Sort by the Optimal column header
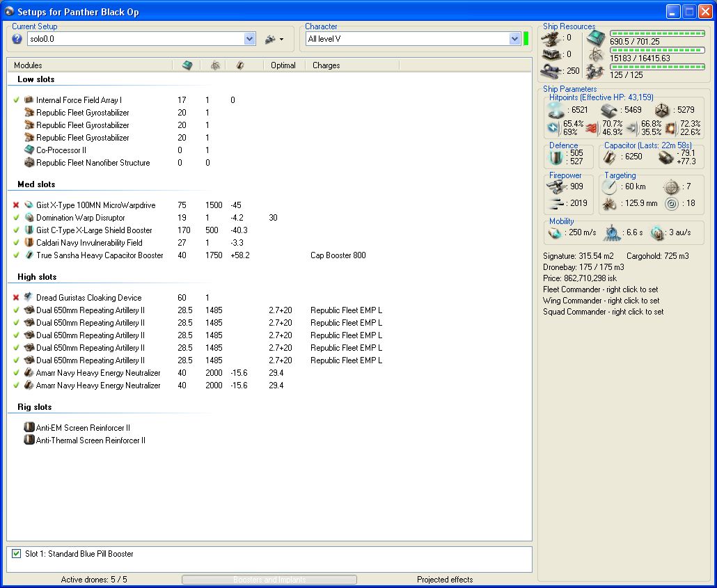Screen dimensions: 717x588 [283, 65]
